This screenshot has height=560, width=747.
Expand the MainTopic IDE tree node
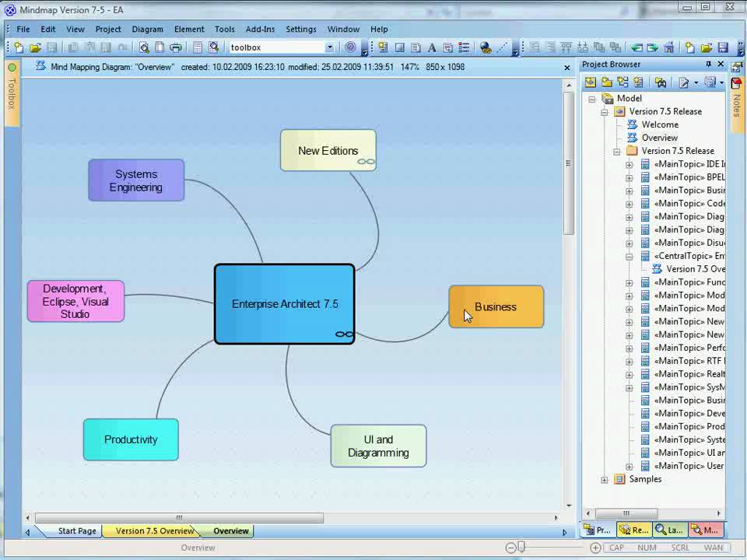point(630,165)
